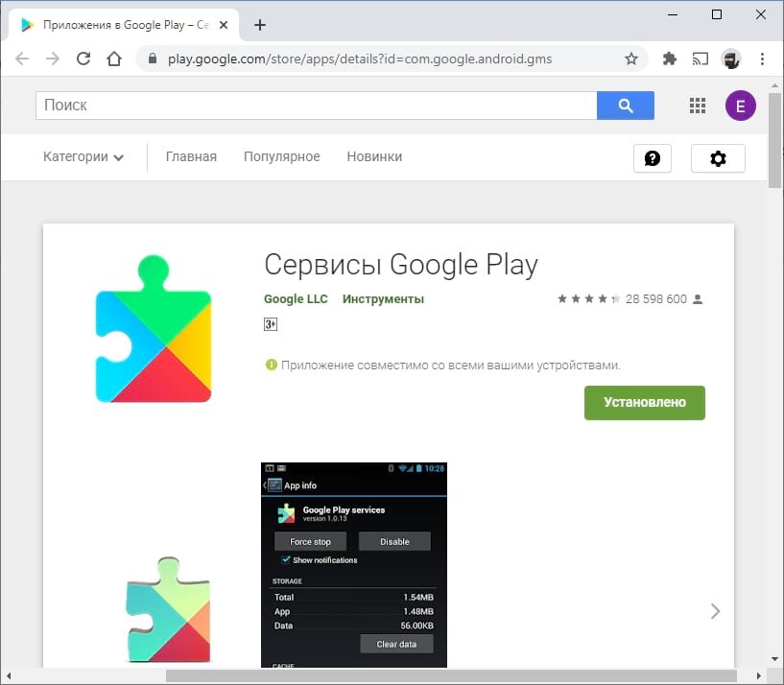
Task: Open the Chrome profile avatar
Action: tap(731, 59)
